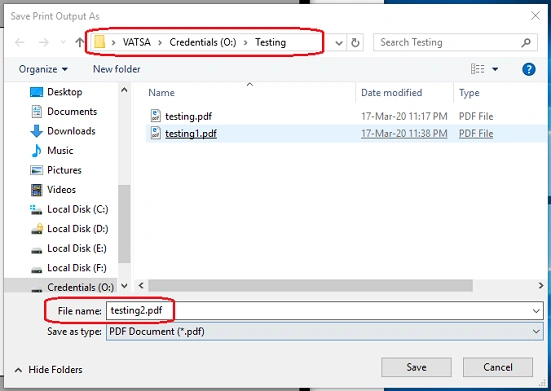Sort by the Name column header
551x391 pixels.
pos(161,93)
